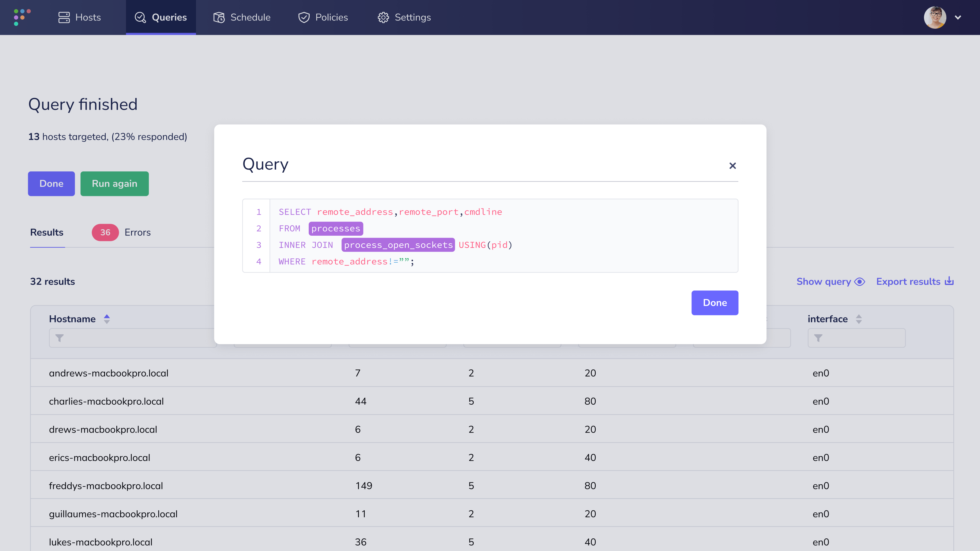The height and width of the screenshot is (551, 980).
Task: Click the Hostname filter input field
Action: point(133,338)
